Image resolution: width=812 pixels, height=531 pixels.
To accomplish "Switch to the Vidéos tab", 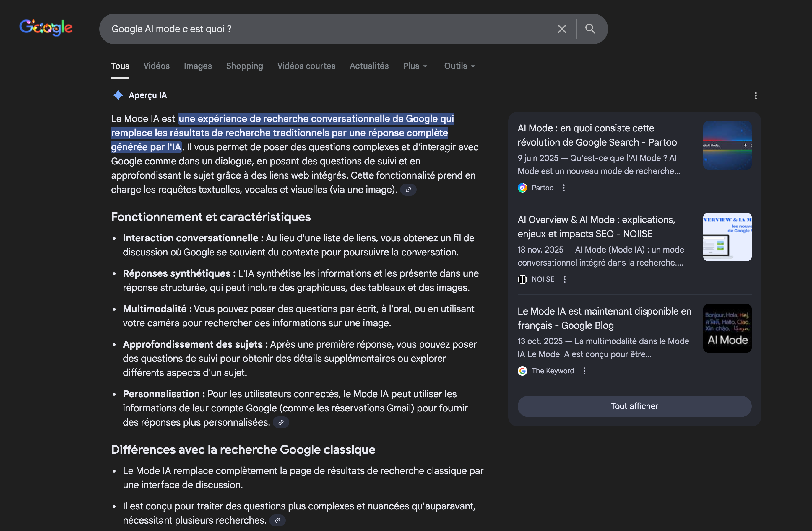I will coord(156,66).
